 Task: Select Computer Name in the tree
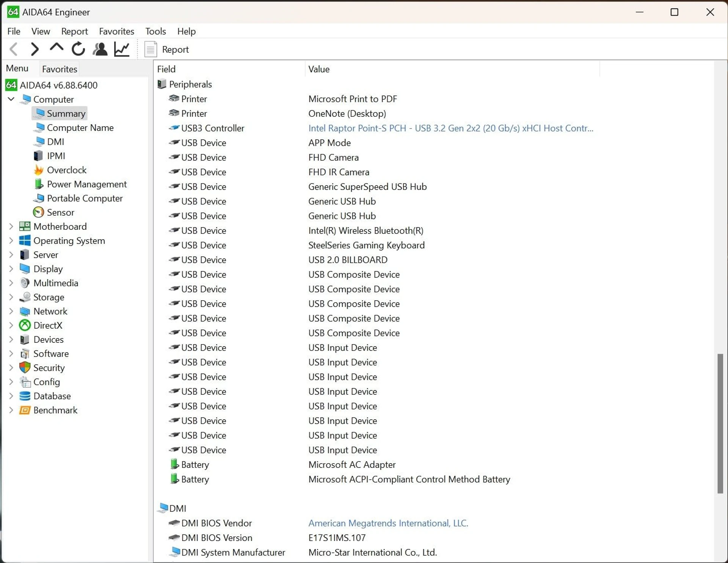click(x=80, y=128)
